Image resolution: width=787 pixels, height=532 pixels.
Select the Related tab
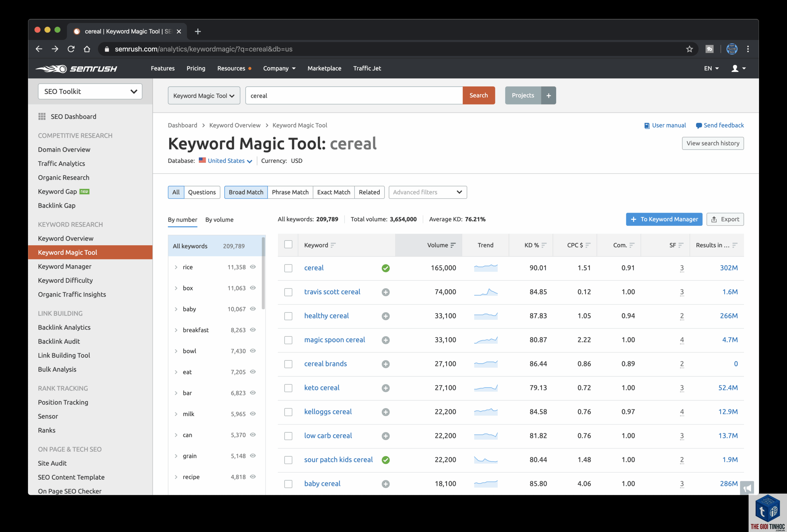tap(369, 192)
